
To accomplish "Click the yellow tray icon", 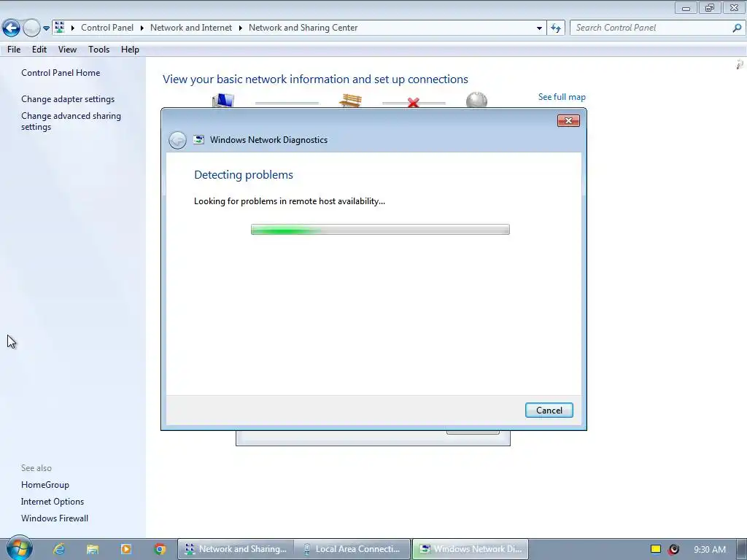I will tap(656, 549).
